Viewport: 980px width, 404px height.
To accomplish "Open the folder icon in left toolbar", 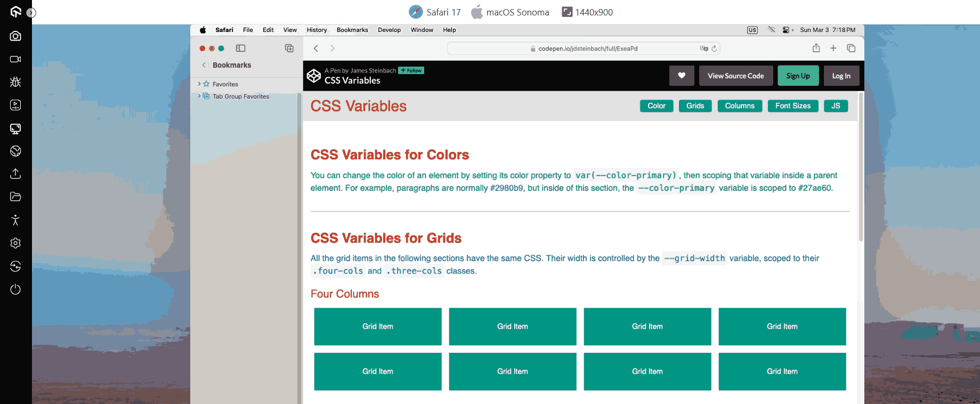I will click(x=15, y=197).
